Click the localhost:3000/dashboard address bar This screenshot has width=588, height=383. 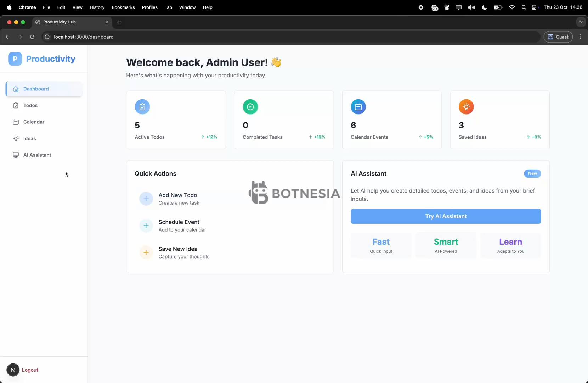click(290, 37)
